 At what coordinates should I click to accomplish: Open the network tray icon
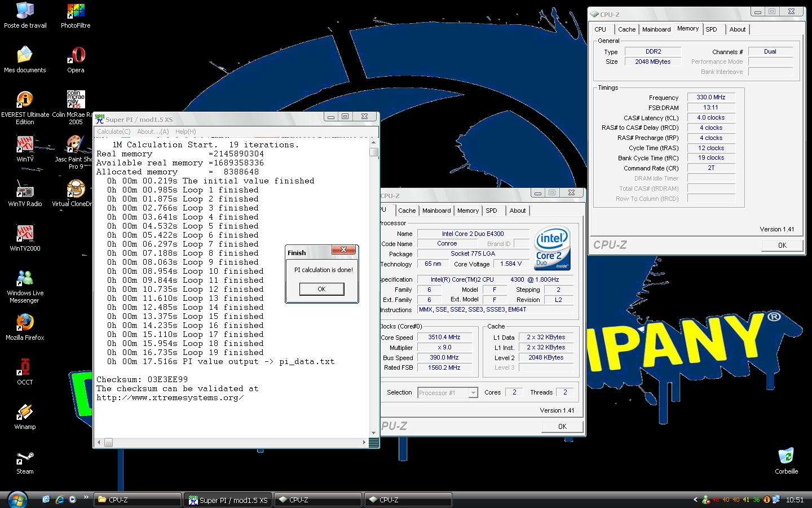(776, 500)
